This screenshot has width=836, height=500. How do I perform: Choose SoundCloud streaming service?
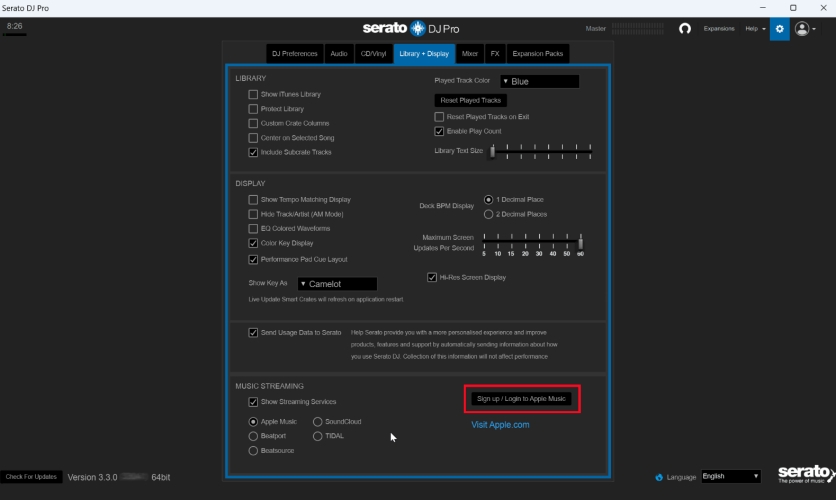[x=318, y=422]
